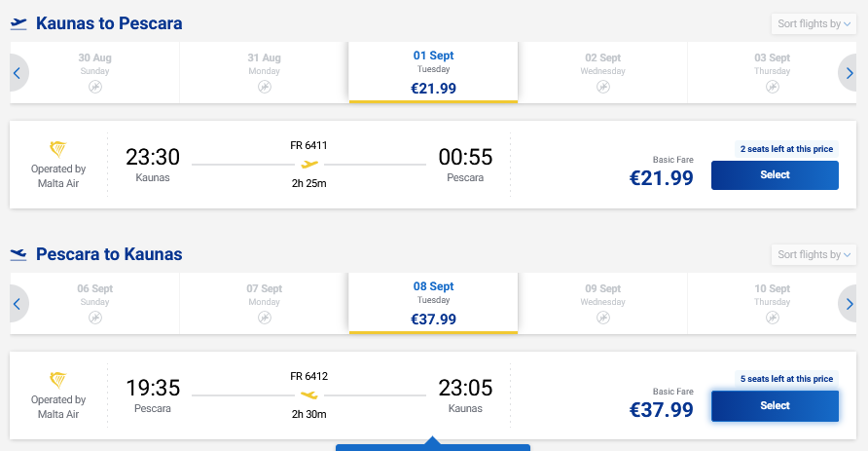
Task: Show later outbound dates with right arrow
Action: (x=849, y=73)
